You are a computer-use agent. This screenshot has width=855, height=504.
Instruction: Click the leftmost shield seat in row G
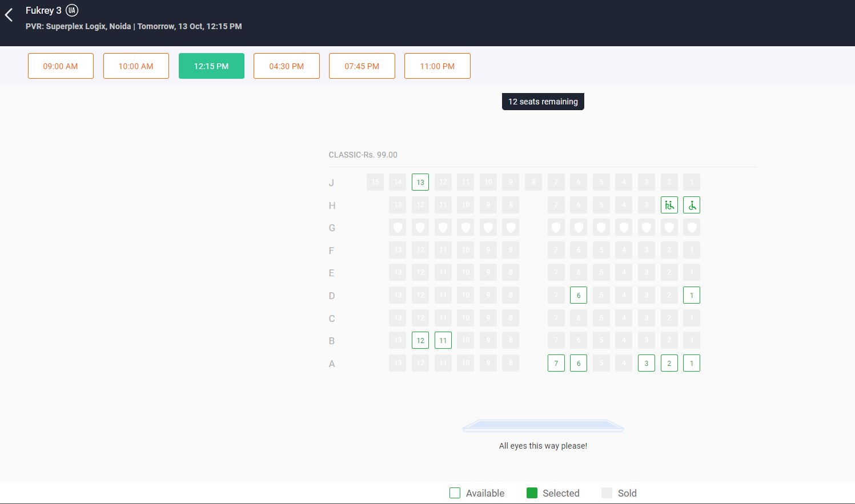[398, 228]
